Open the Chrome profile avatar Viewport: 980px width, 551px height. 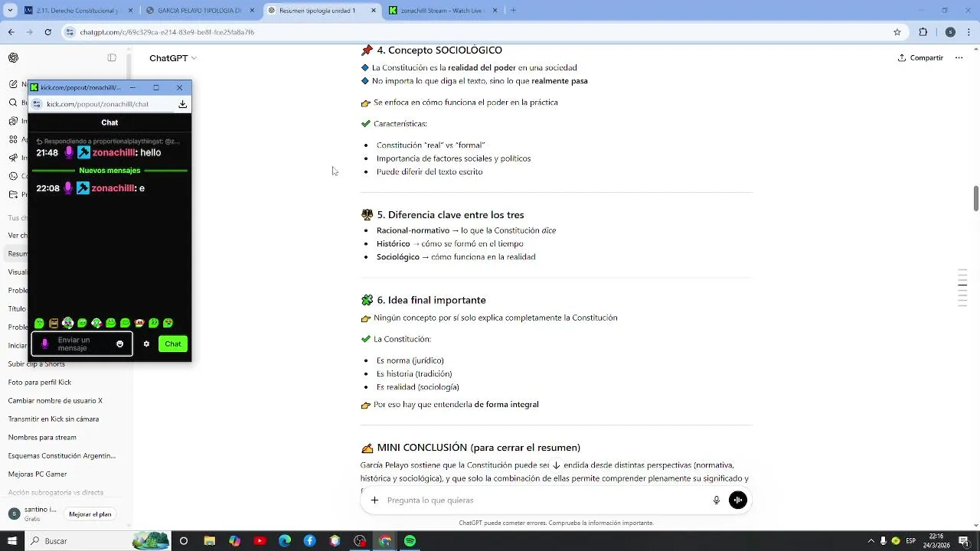coord(950,32)
